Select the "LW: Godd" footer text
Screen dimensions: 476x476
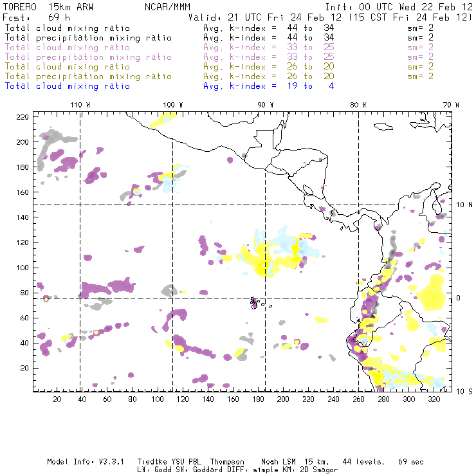[x=154, y=470]
